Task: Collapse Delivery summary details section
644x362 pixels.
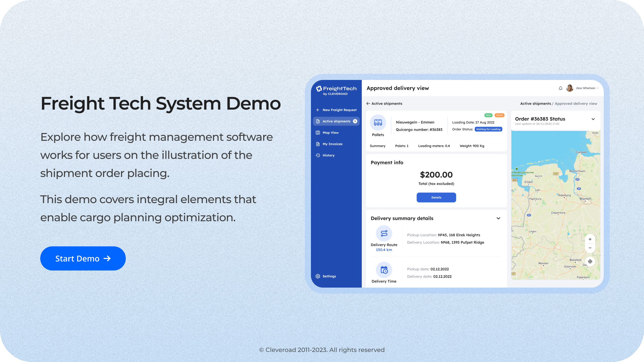Action: click(x=498, y=218)
